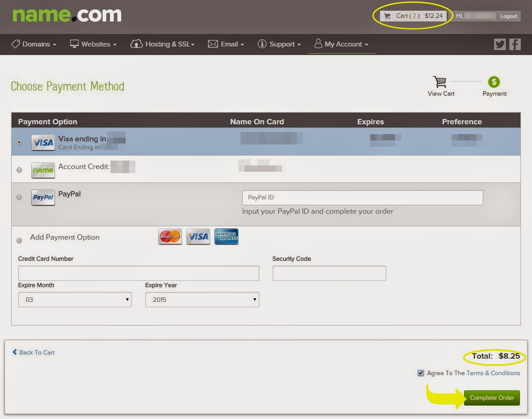Click the Choose Payment Method heading
Image resolution: width=532 pixels, height=419 pixels.
click(68, 86)
